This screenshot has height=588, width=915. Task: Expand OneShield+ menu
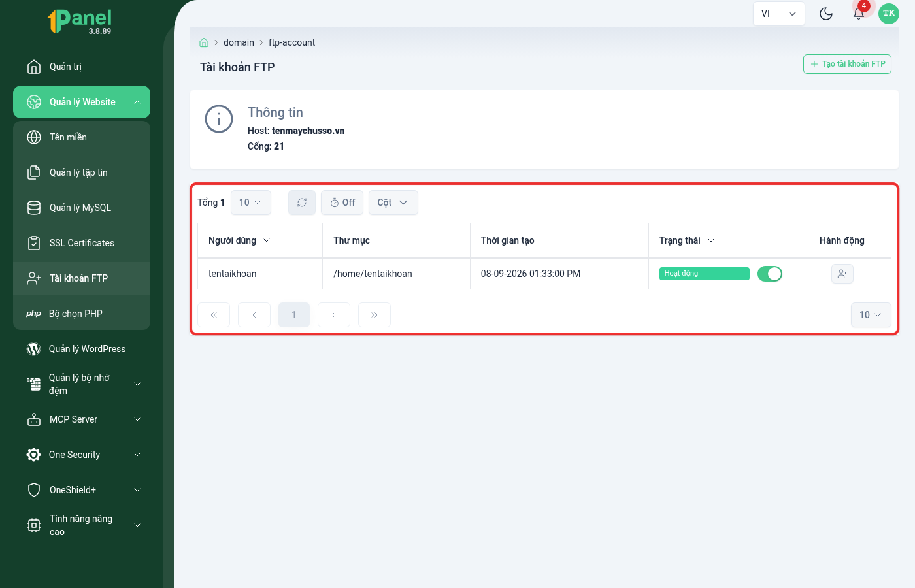(82, 490)
